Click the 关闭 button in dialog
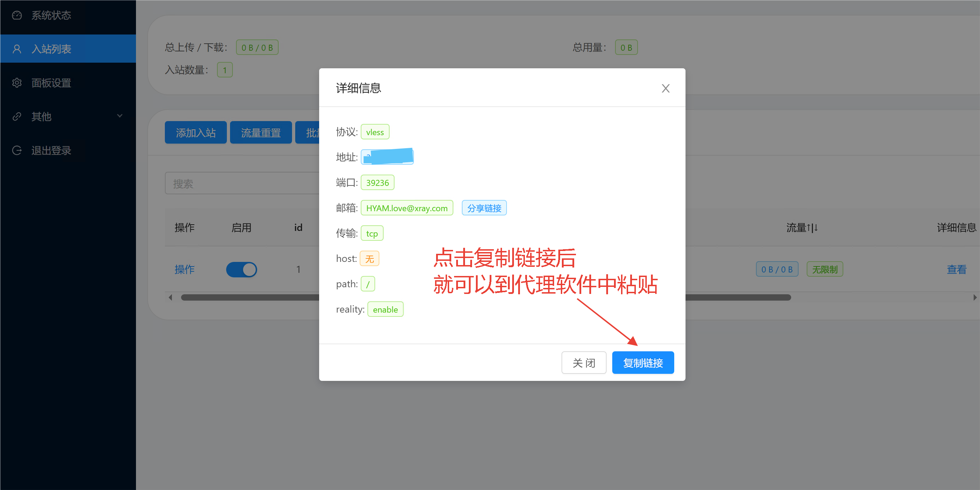The image size is (980, 490). coord(584,363)
